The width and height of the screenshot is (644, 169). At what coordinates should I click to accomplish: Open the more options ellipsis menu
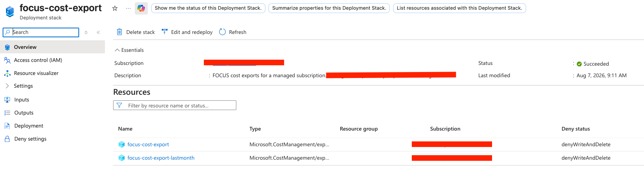tap(128, 8)
